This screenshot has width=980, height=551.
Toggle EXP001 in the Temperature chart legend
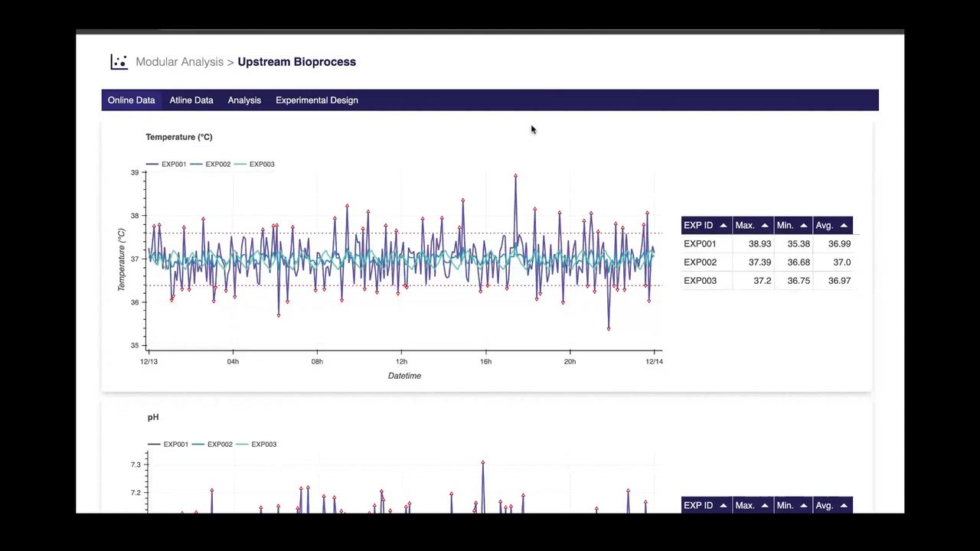tap(174, 164)
